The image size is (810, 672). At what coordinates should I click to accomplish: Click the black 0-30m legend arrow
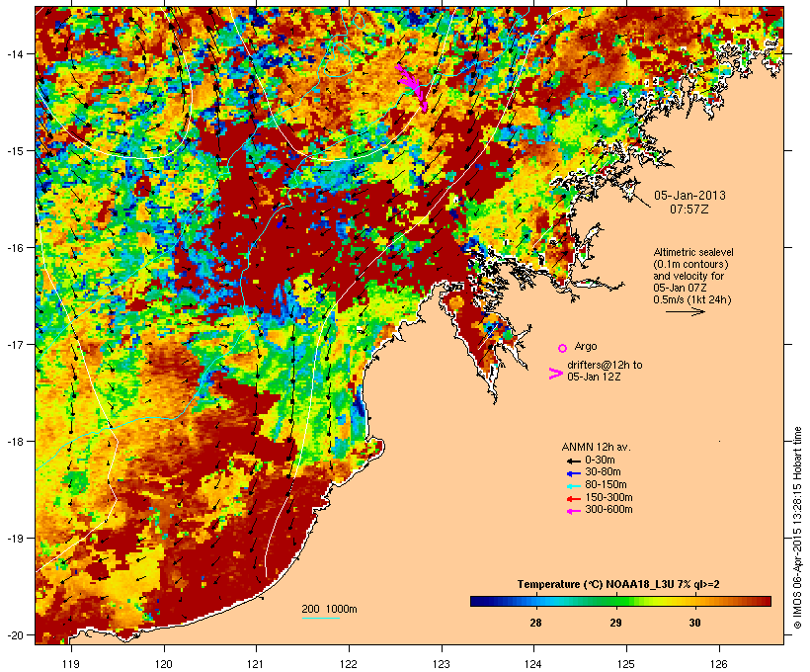coord(573,461)
